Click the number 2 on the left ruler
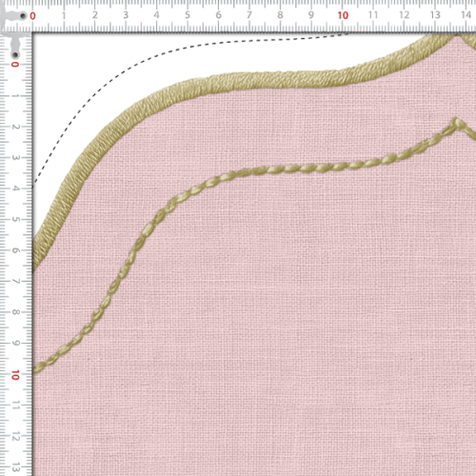 (x=15, y=127)
